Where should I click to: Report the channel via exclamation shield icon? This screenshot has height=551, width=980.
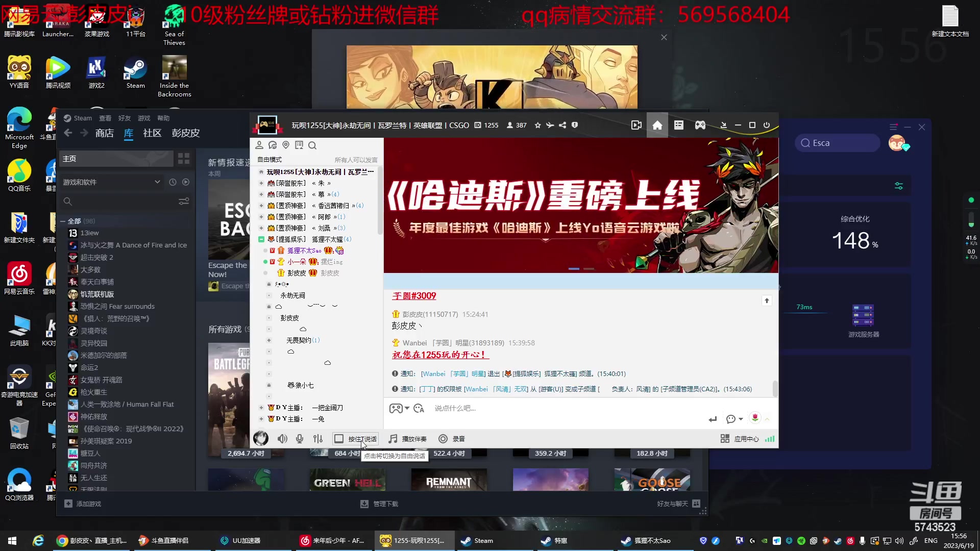pos(575,126)
